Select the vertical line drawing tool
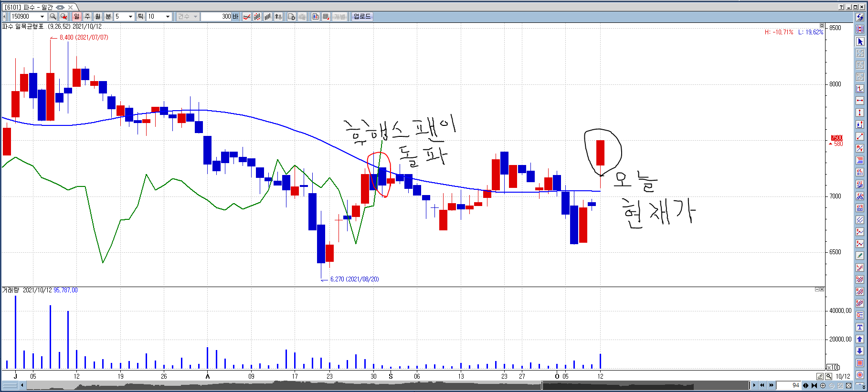Image resolution: width=868 pixels, height=392 pixels. pyautogui.click(x=860, y=113)
